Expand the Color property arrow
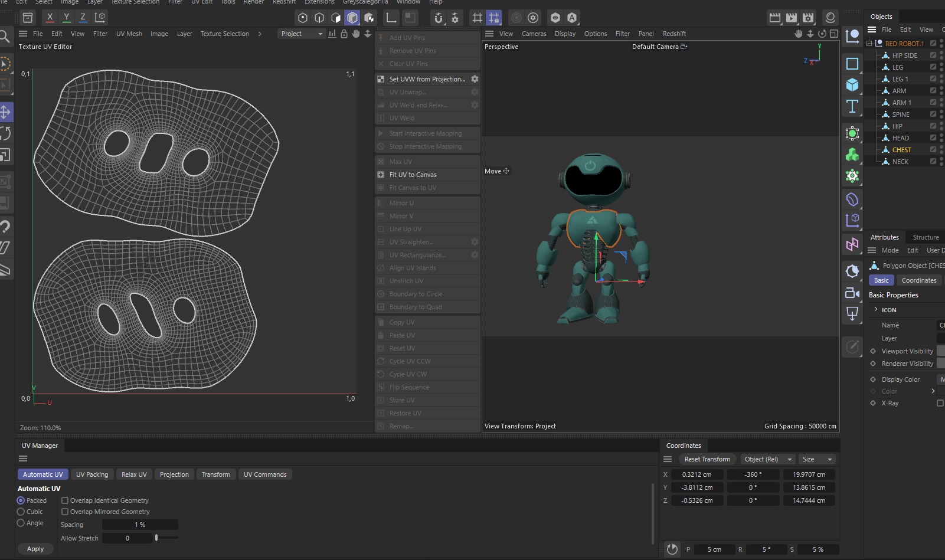945x560 pixels. click(933, 391)
